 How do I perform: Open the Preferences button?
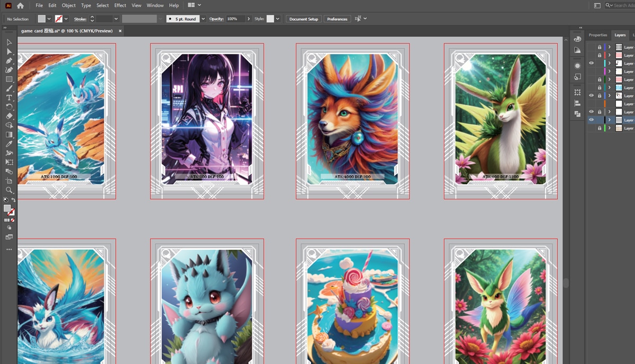tap(337, 19)
